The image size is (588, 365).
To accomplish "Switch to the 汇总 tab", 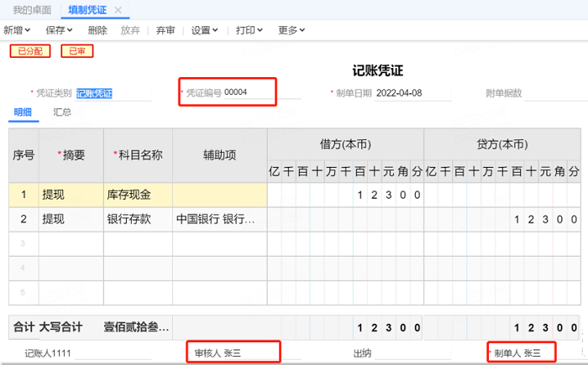I will tap(62, 112).
